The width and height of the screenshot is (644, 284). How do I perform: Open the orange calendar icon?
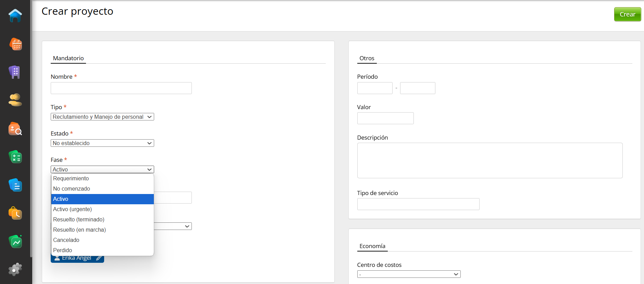(15, 44)
